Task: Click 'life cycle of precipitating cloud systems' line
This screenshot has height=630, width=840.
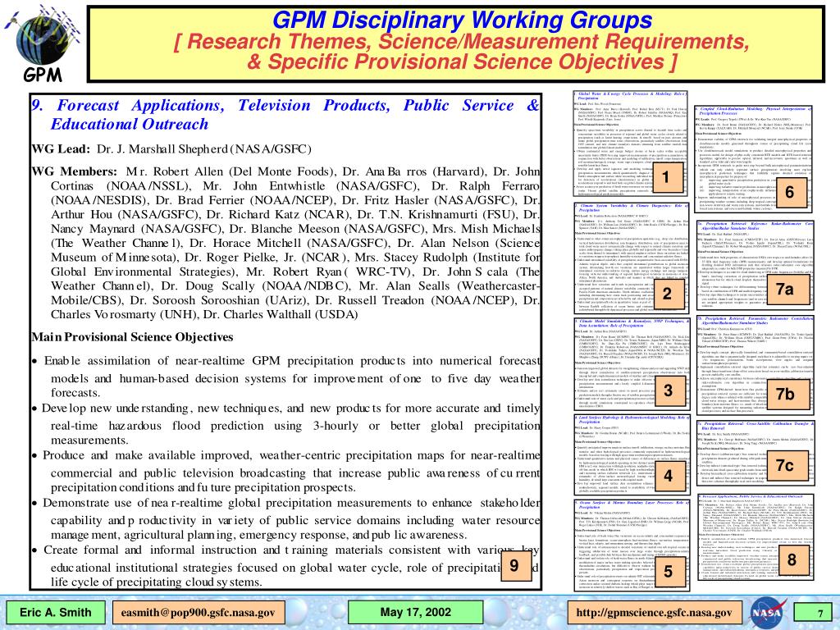Action: (157, 582)
